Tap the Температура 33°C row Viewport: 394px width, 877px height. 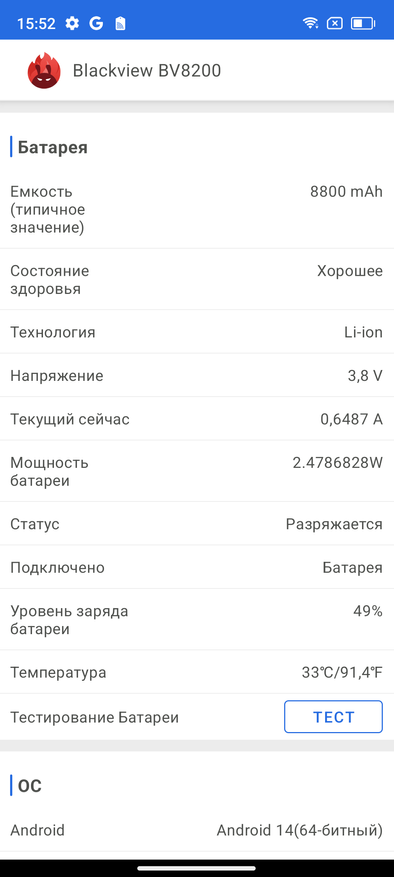197,672
